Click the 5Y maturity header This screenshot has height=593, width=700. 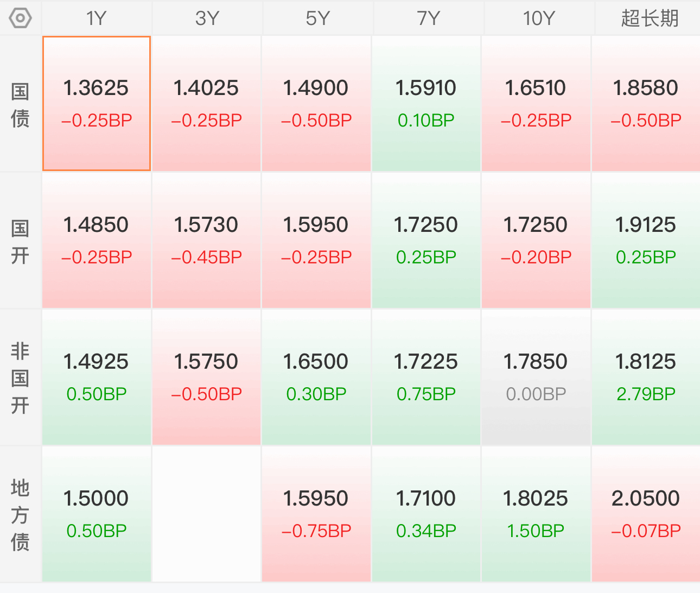(317, 18)
